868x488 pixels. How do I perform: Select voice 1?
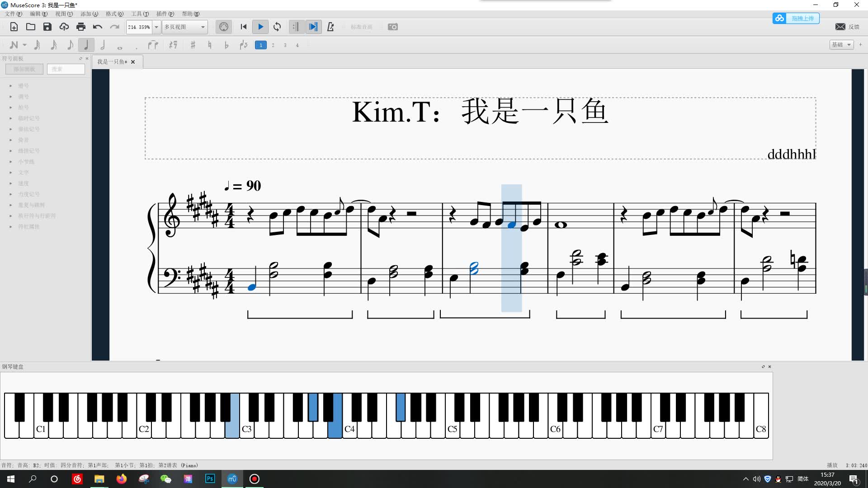pyautogui.click(x=261, y=45)
